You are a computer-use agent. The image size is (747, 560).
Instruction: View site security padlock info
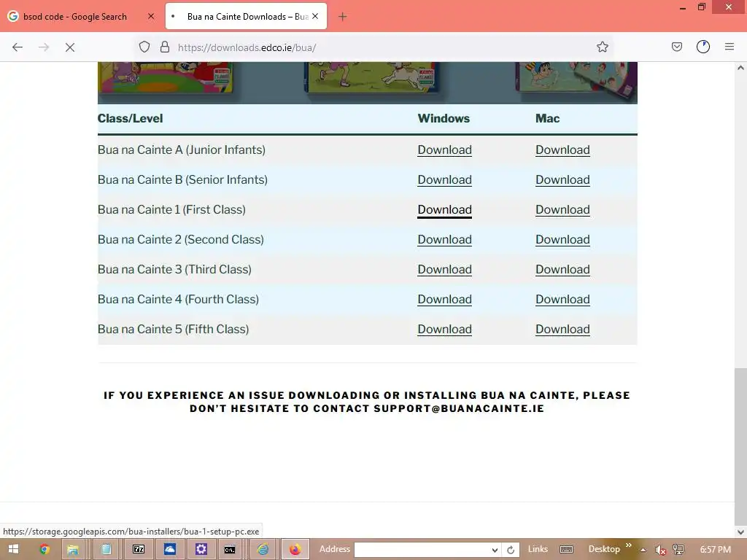click(165, 47)
